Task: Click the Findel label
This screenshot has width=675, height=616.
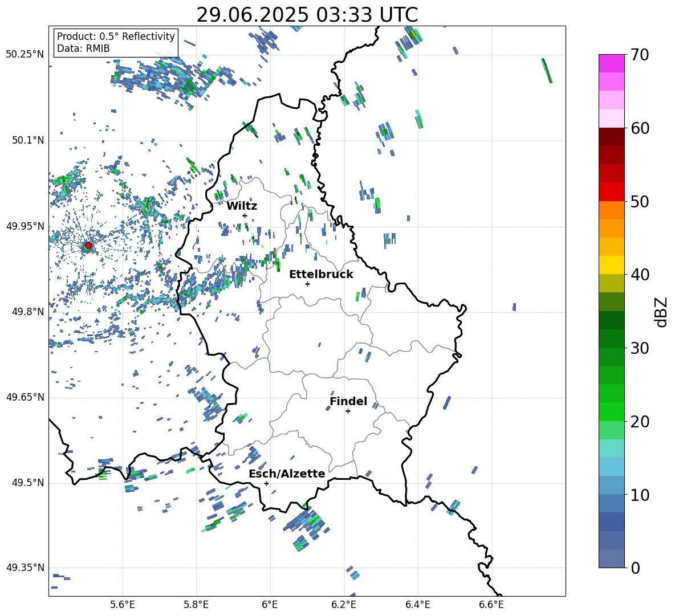Action: [348, 401]
